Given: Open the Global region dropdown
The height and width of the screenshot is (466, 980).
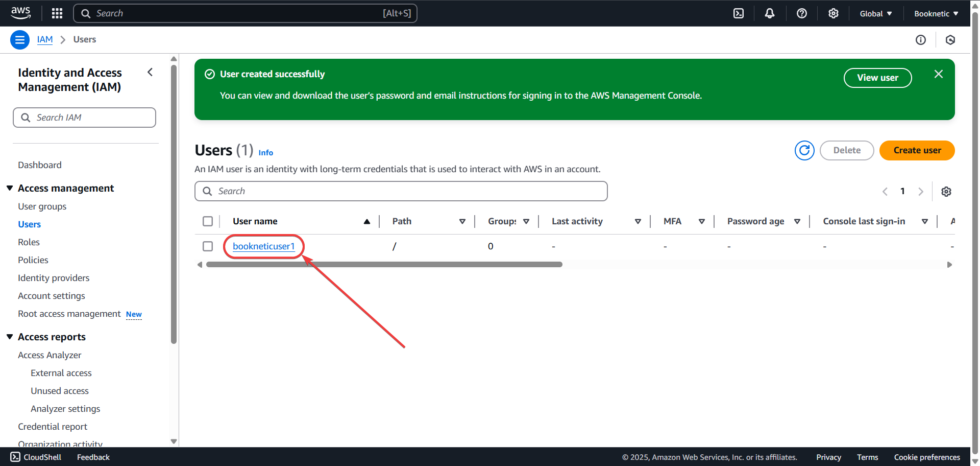Looking at the screenshot, I should (876, 14).
